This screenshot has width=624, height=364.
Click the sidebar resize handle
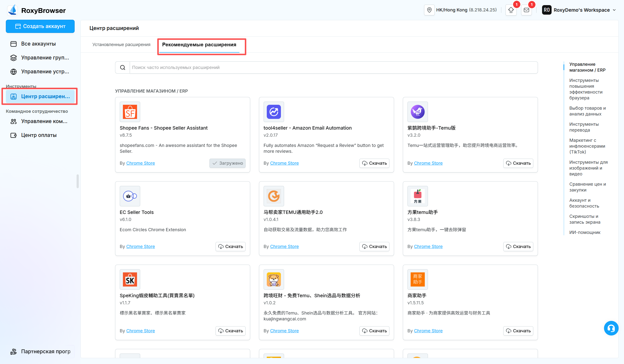pyautogui.click(x=78, y=181)
